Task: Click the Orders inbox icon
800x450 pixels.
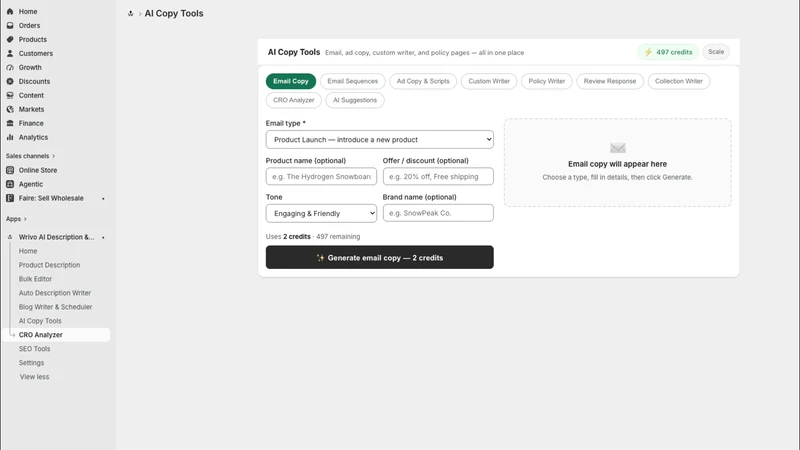Action: (x=10, y=25)
